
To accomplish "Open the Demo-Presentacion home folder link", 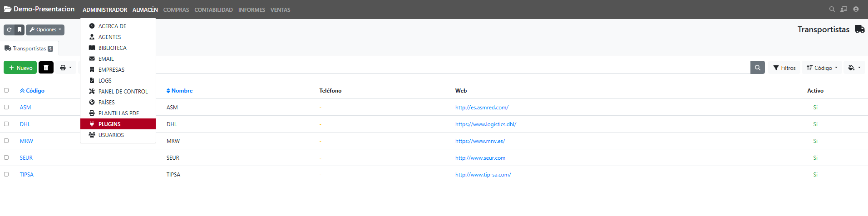I will tap(39, 9).
